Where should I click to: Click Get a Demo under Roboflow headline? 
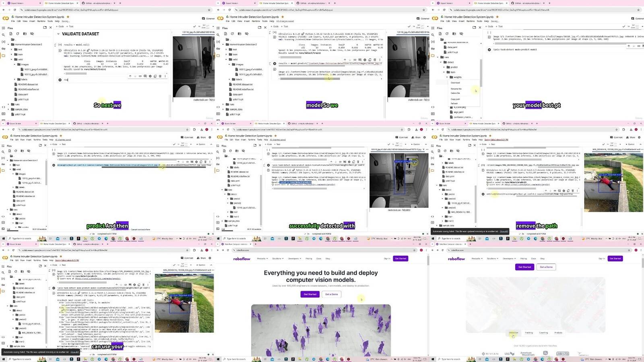click(x=332, y=294)
